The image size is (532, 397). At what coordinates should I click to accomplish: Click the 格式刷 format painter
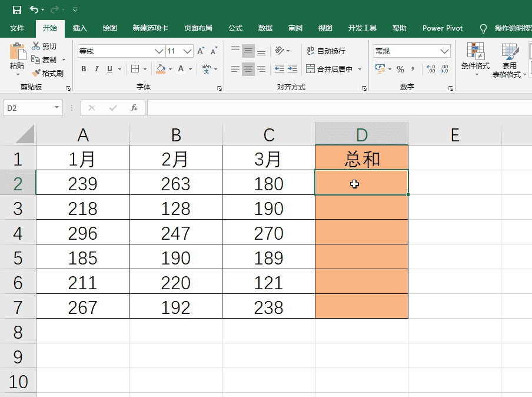[48, 73]
